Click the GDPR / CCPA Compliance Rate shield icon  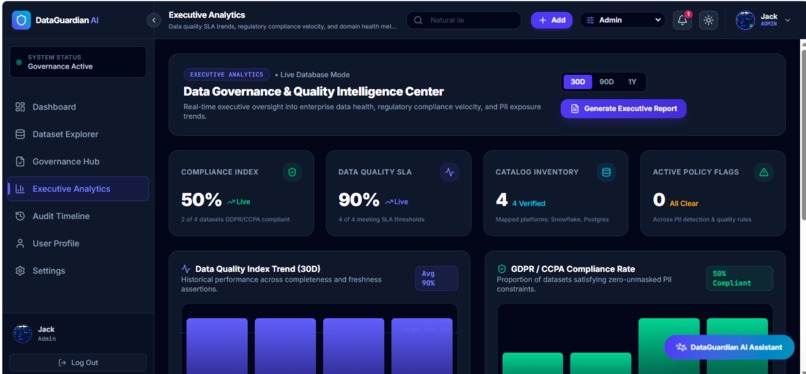pyautogui.click(x=502, y=269)
